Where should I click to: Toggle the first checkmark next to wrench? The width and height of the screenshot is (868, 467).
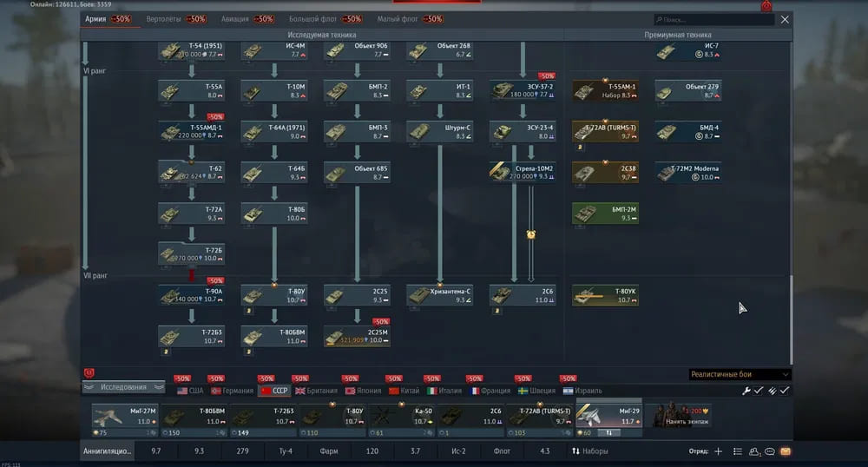(x=759, y=391)
